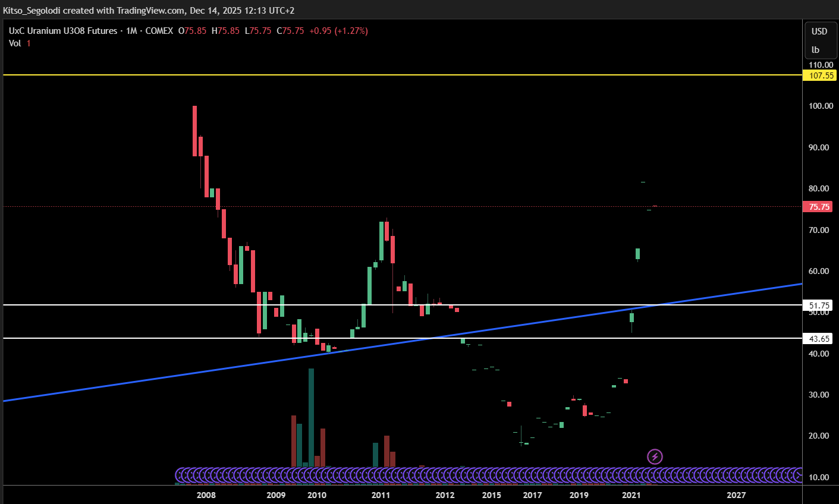Click the 2021 label on time axis

point(631,495)
